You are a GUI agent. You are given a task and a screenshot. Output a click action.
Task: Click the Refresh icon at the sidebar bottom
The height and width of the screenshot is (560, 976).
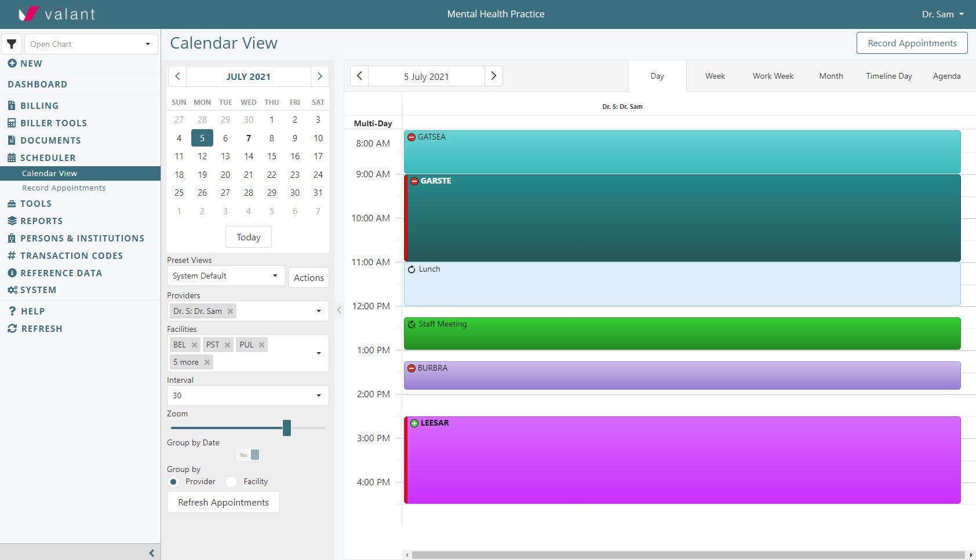tap(12, 328)
